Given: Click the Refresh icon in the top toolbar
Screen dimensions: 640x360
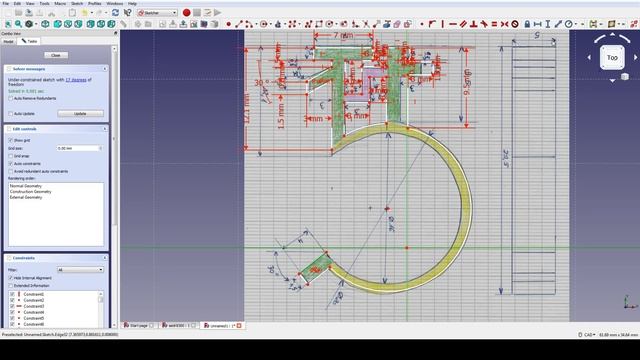Looking at the screenshot, I should coord(116,13).
